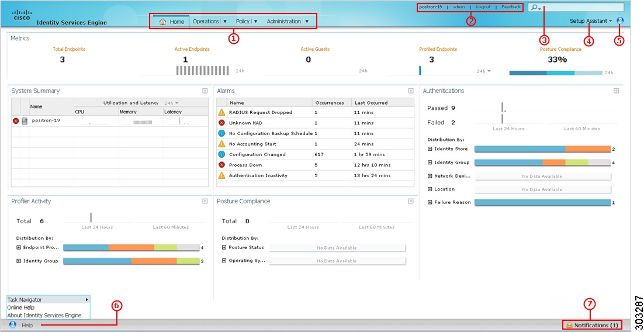
Task: Click info icon for Configuration Changed alarm
Action: coord(222,154)
